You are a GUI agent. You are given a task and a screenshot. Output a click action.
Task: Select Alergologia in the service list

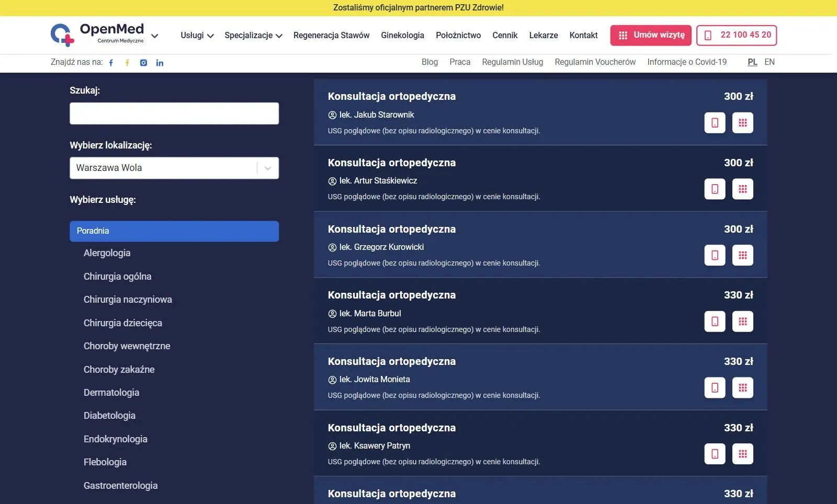point(107,253)
